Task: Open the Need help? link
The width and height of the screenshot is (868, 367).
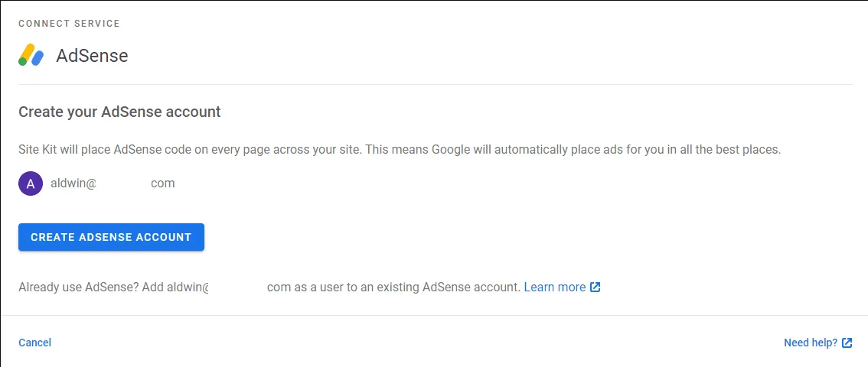Action: 811,343
